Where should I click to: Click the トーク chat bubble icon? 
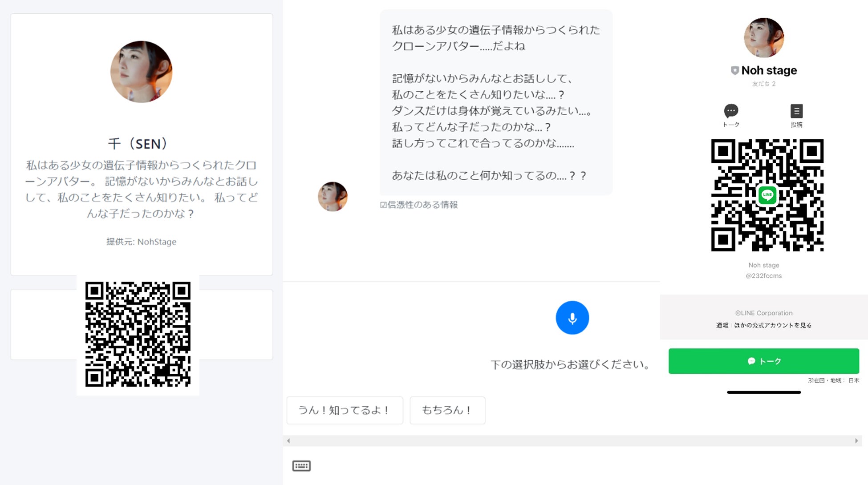pos(731,111)
